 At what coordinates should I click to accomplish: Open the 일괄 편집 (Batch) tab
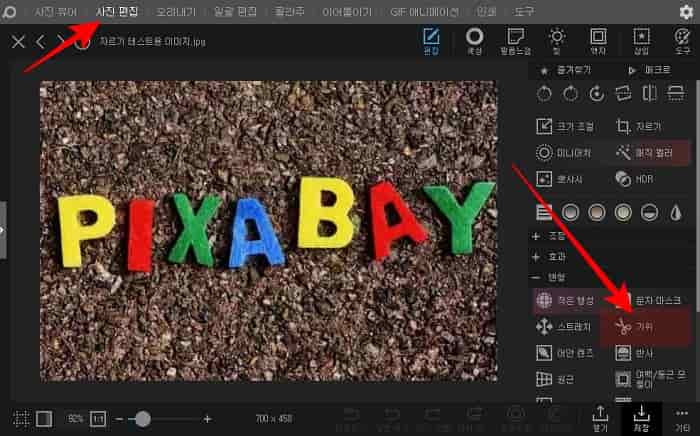pyautogui.click(x=235, y=12)
